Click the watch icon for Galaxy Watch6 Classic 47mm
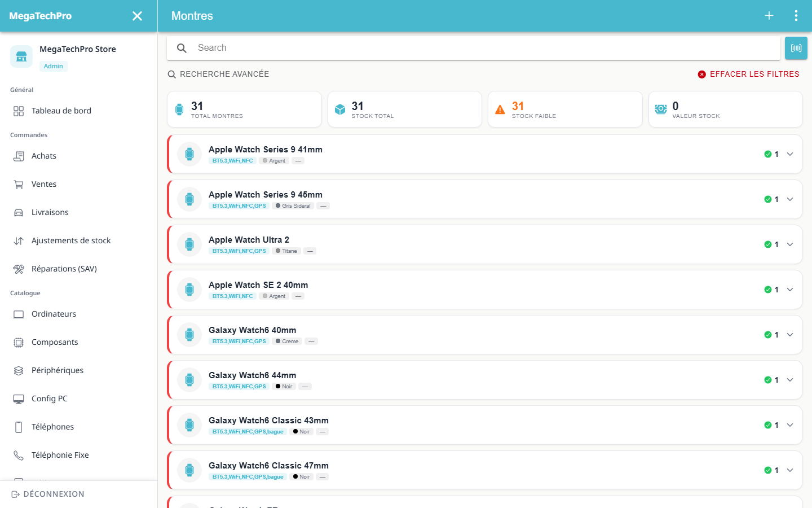 pos(189,470)
